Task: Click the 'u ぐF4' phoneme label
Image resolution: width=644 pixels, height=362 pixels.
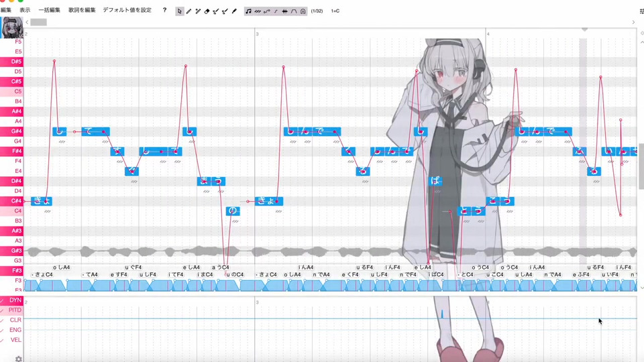Action: click(133, 267)
